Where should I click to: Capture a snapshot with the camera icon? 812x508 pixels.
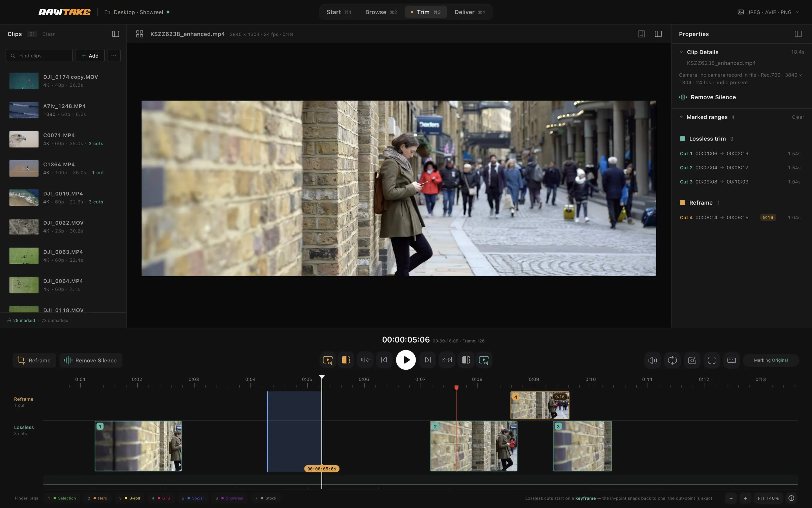[692, 360]
